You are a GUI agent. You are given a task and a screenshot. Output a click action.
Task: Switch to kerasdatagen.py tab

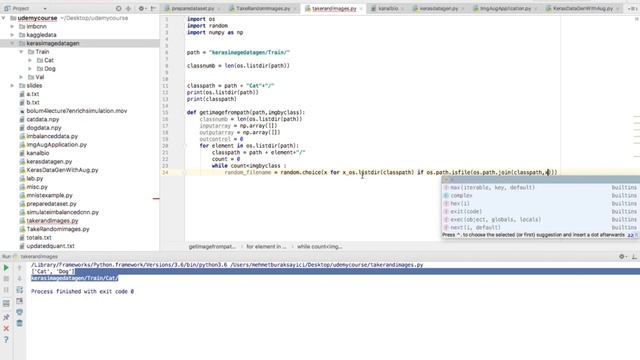click(438, 9)
